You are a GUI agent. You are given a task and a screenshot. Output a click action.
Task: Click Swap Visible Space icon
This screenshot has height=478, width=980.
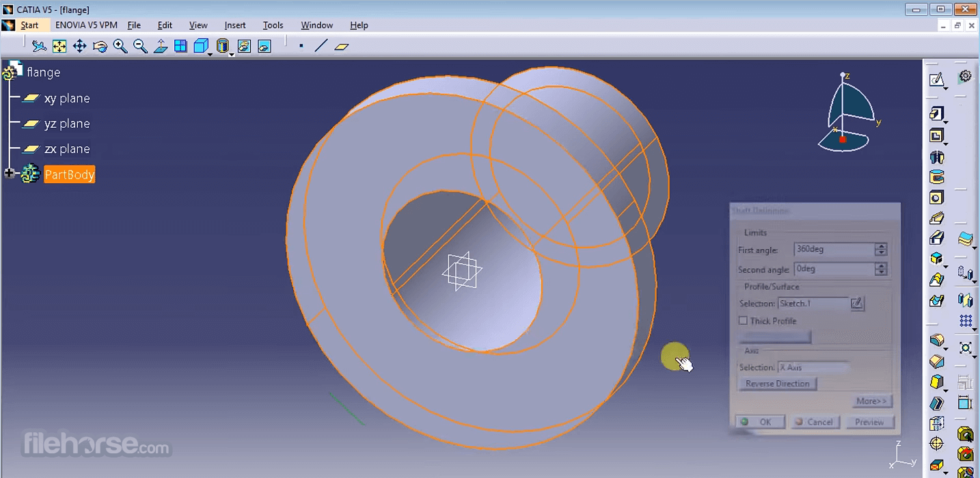[264, 46]
